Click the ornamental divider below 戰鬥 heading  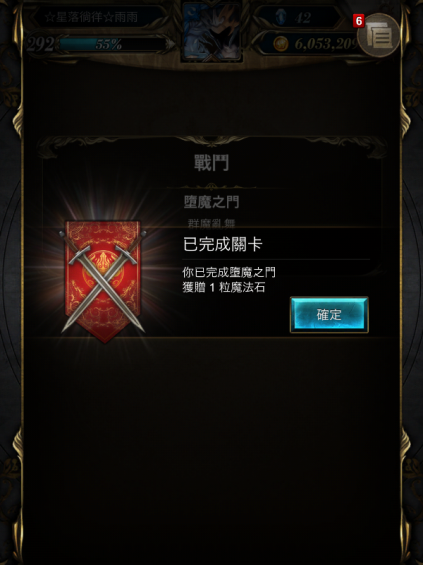212,187
